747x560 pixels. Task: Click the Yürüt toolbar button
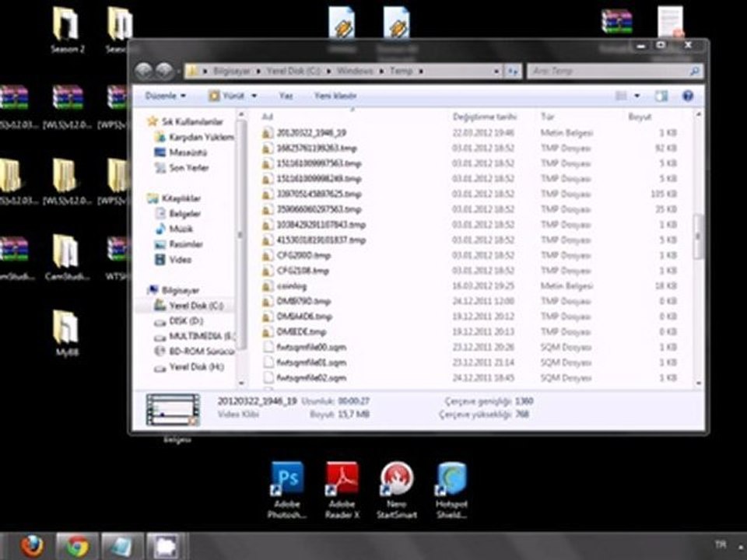tap(227, 96)
